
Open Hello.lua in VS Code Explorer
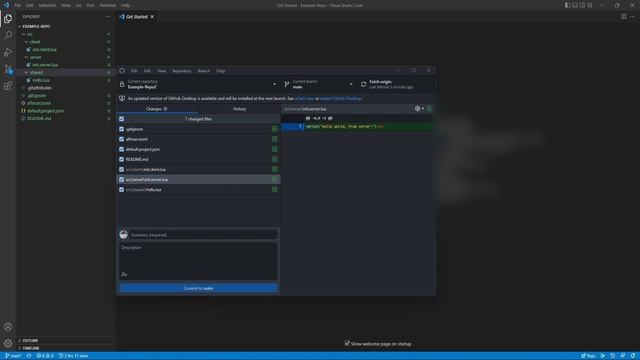tap(41, 80)
